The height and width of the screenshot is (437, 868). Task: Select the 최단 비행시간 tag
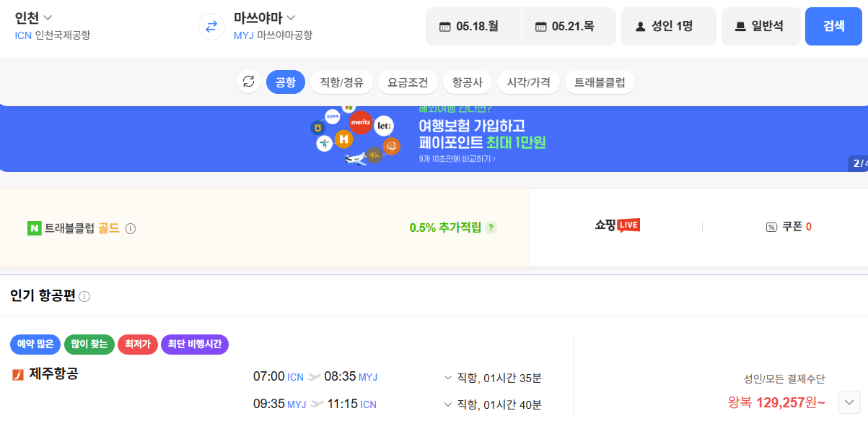coord(194,345)
